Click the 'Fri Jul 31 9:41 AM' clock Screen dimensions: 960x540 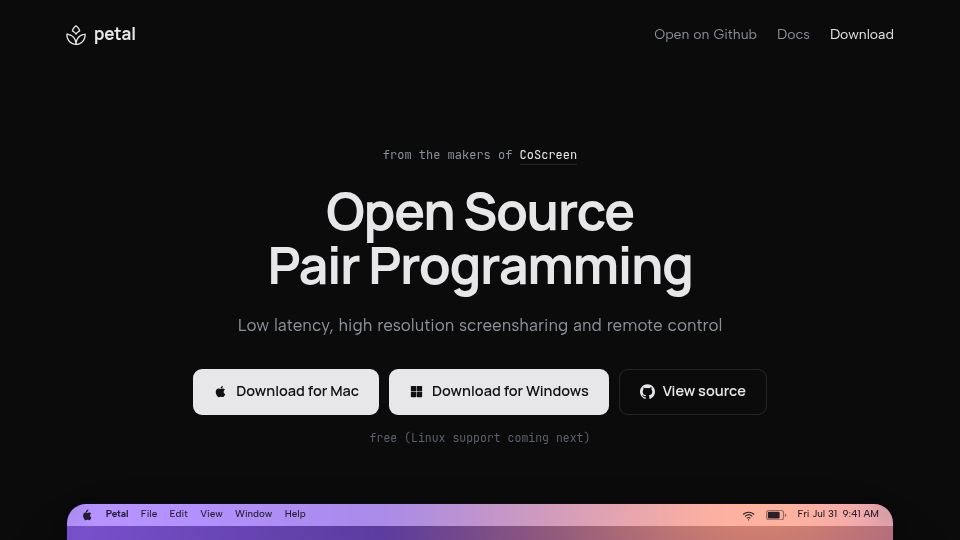[x=838, y=514]
